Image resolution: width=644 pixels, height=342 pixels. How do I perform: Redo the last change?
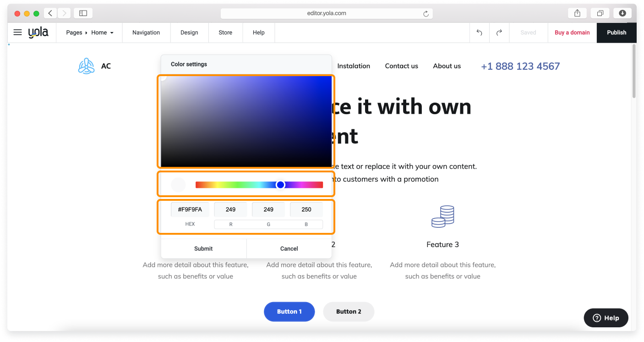tap(499, 32)
